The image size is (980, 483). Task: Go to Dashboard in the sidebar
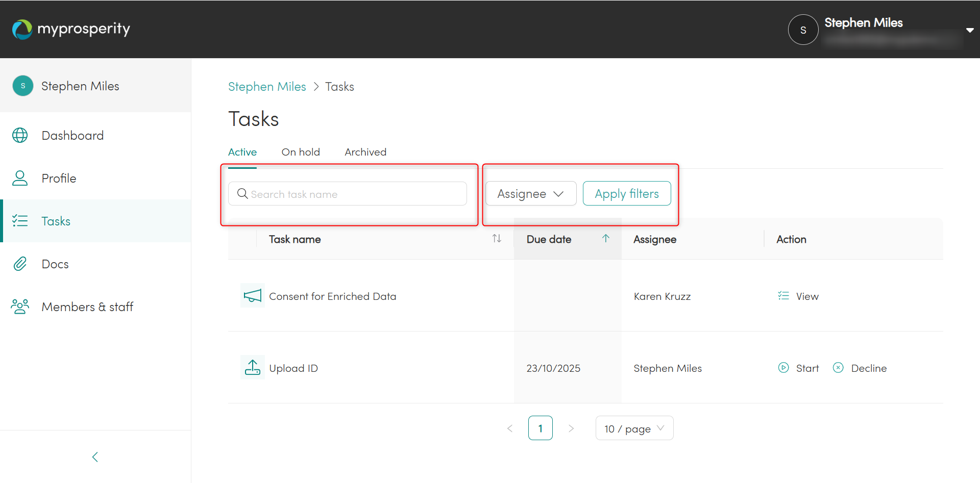coord(95,135)
